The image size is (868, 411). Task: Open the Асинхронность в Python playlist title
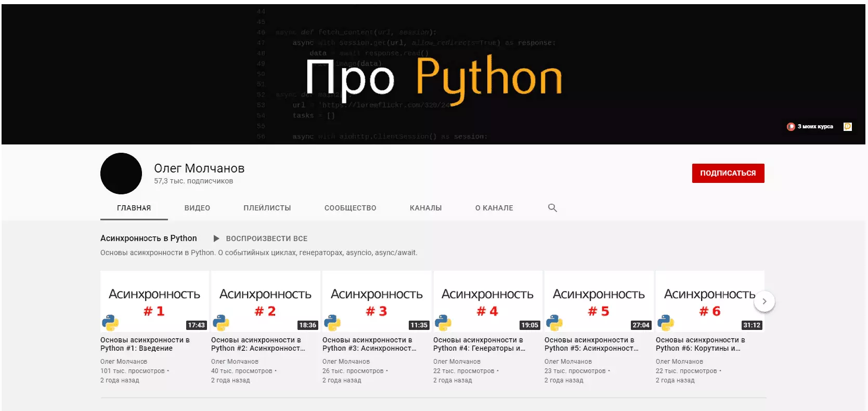click(x=149, y=238)
